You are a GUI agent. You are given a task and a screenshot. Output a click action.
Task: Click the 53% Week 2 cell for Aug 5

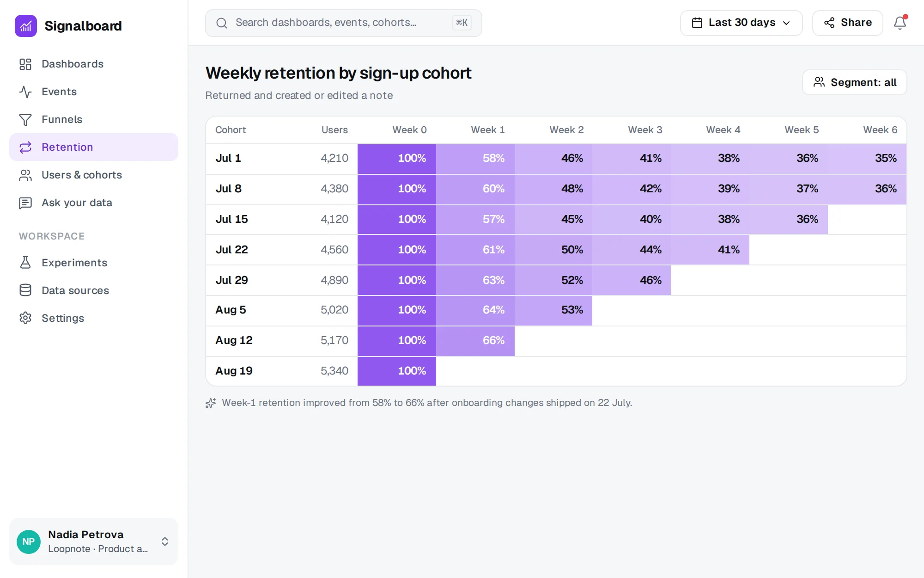[x=553, y=311]
